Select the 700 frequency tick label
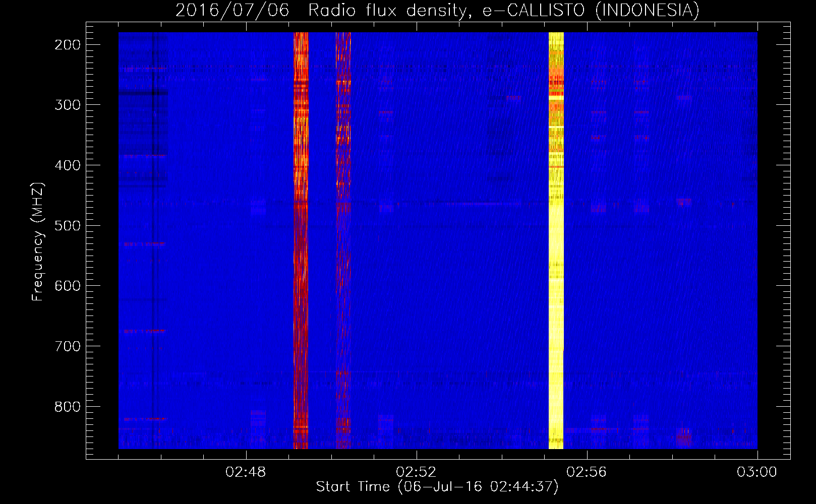 coord(67,346)
